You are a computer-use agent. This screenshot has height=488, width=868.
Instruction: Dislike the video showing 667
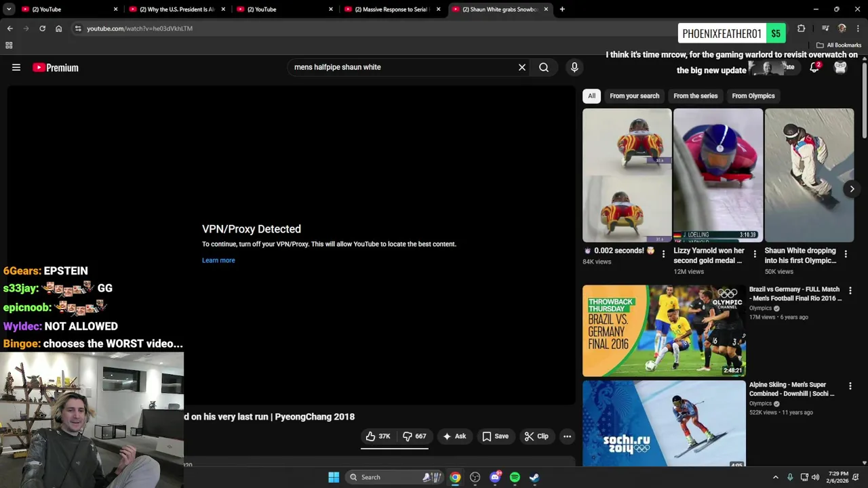[414, 436]
